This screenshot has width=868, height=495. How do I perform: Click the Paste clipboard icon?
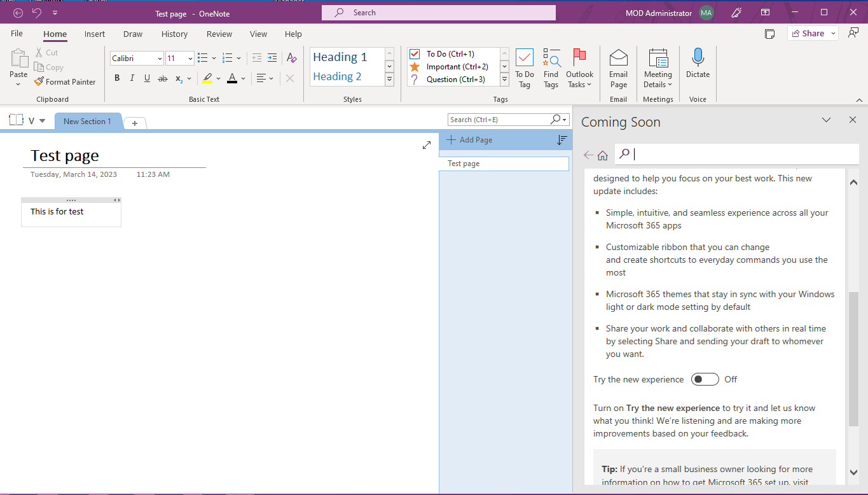click(18, 59)
